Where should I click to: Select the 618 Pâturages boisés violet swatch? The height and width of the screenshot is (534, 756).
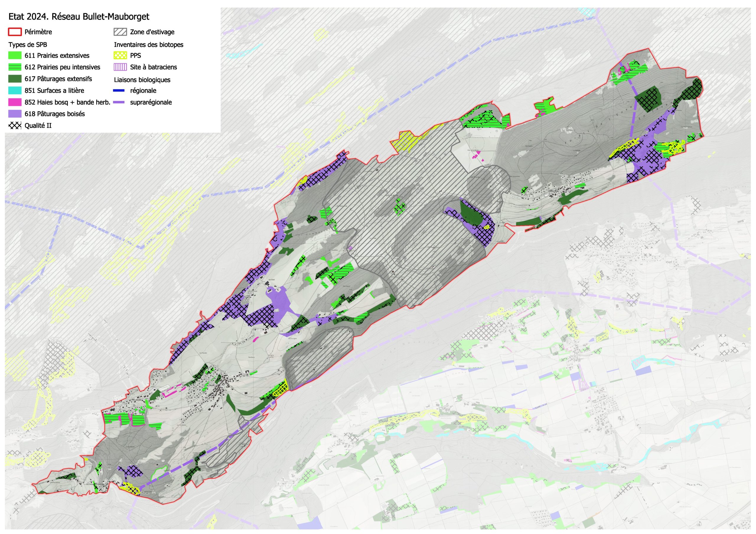[x=15, y=114]
